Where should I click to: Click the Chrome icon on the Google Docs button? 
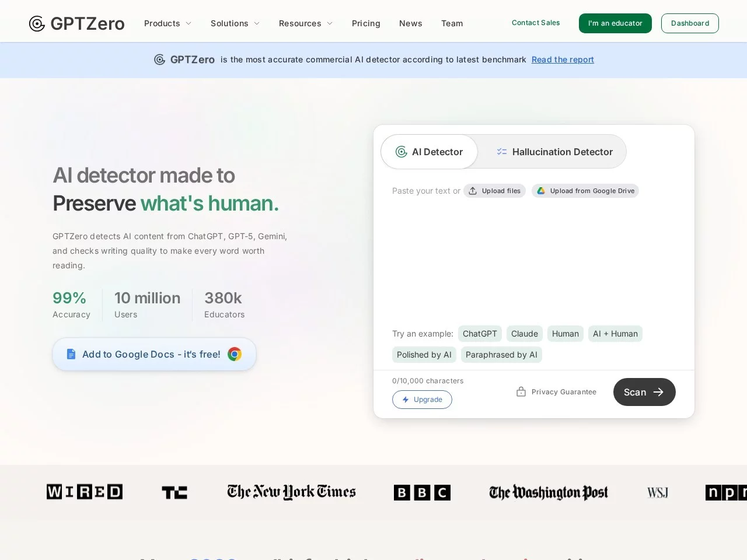234,354
